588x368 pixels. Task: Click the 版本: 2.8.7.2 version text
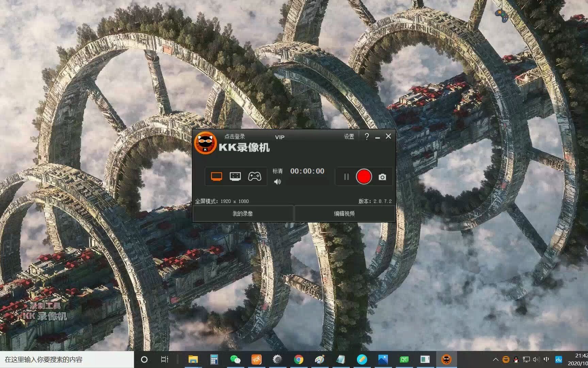pos(375,201)
